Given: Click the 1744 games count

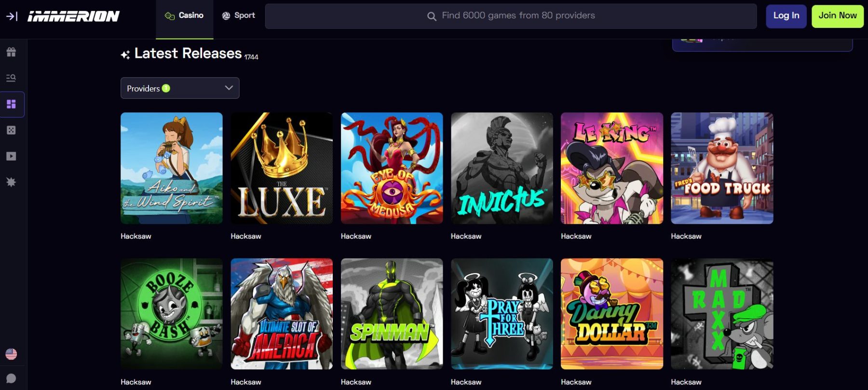Looking at the screenshot, I should [251, 57].
